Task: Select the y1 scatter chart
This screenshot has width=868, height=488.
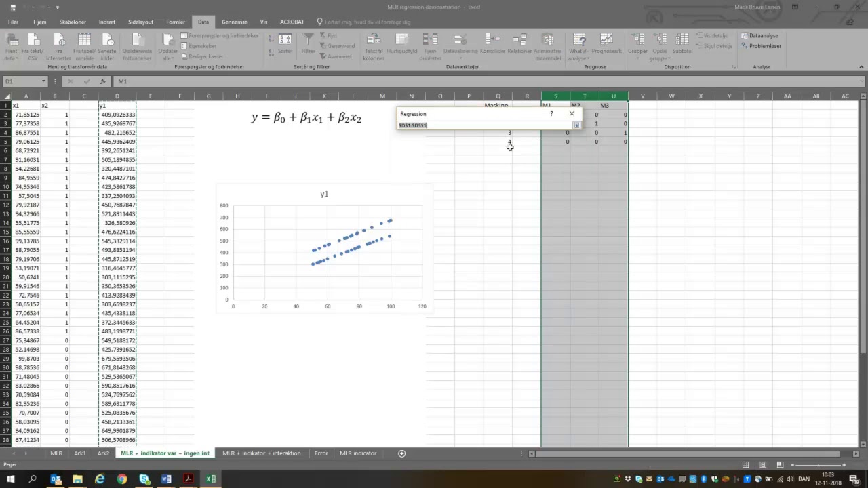Action: 324,249
